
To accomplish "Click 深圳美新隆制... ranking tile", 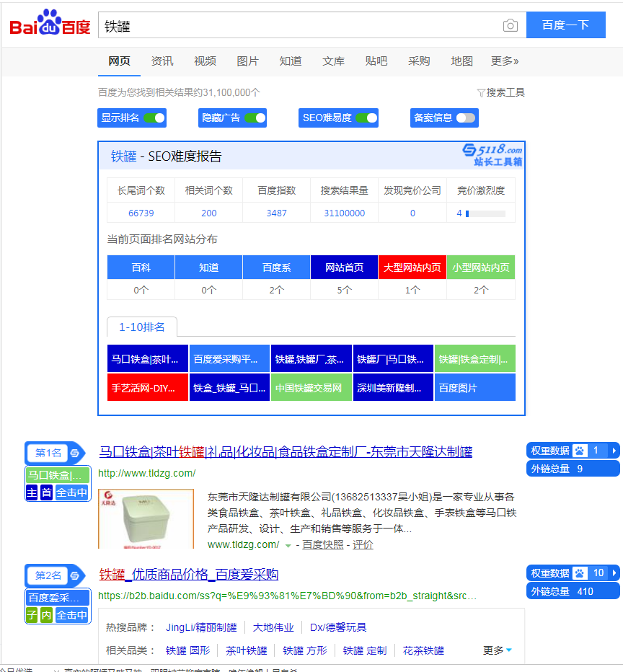I will click(x=393, y=387).
